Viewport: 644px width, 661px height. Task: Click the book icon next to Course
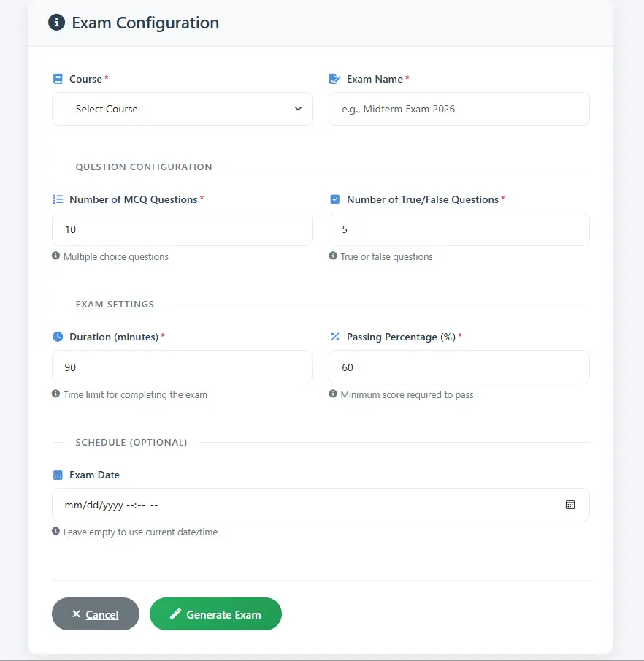[58, 79]
